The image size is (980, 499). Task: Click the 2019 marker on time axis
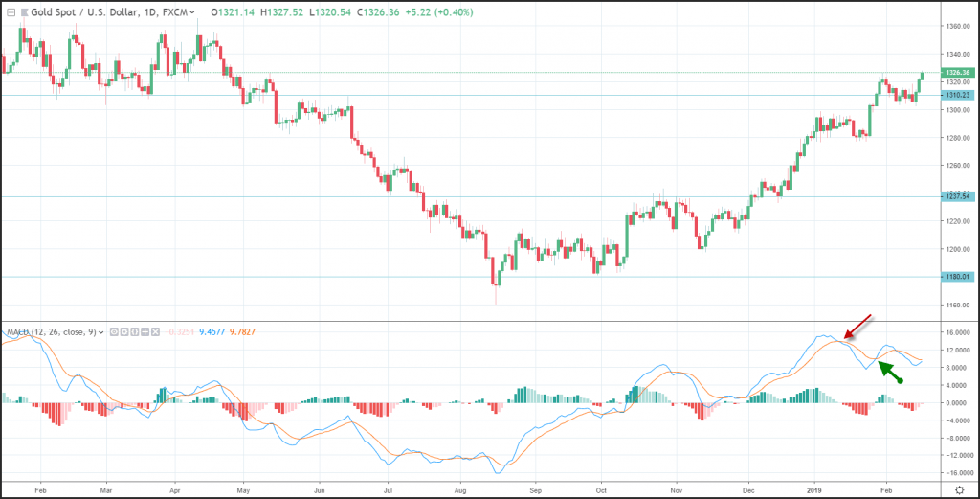[x=817, y=488]
